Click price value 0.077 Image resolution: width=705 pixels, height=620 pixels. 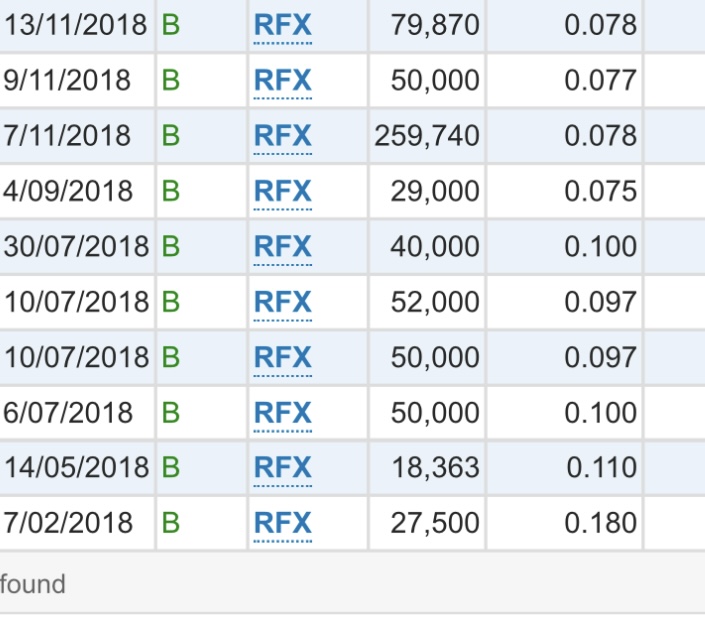pyautogui.click(x=600, y=80)
